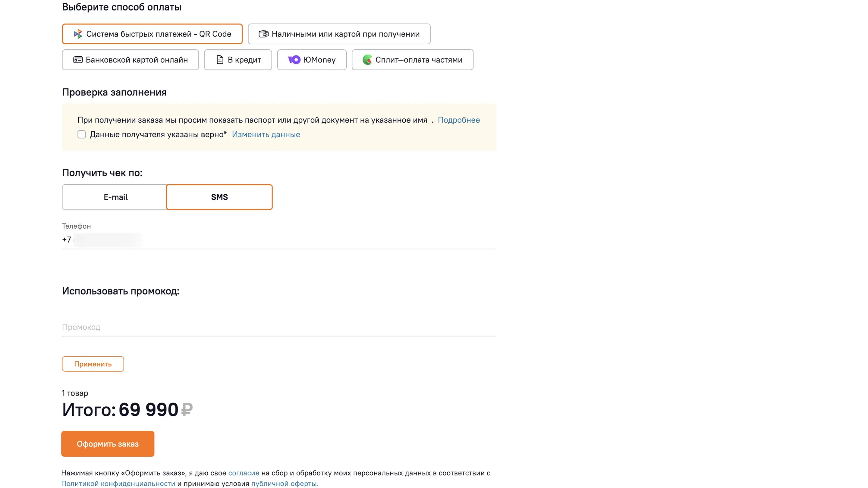The height and width of the screenshot is (488, 868).
Task: Click the SBP QR Code payment logo icon
Action: (x=78, y=34)
